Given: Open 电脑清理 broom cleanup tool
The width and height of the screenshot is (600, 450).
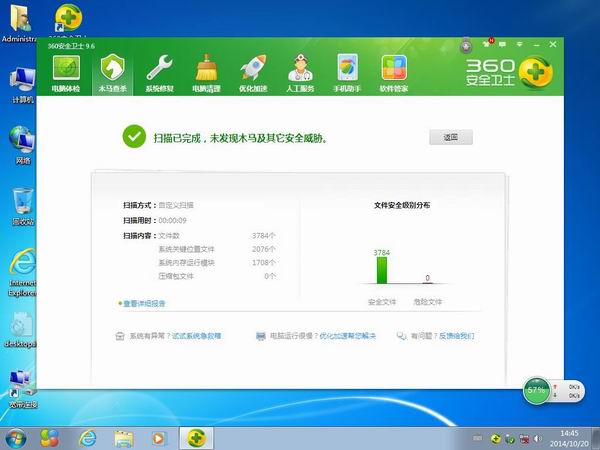Looking at the screenshot, I should (206, 74).
